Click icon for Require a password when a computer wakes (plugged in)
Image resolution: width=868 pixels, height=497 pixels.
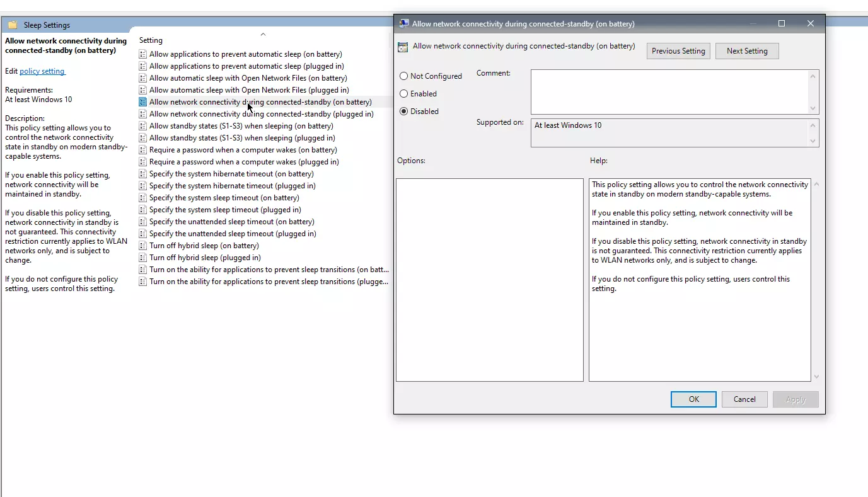143,162
